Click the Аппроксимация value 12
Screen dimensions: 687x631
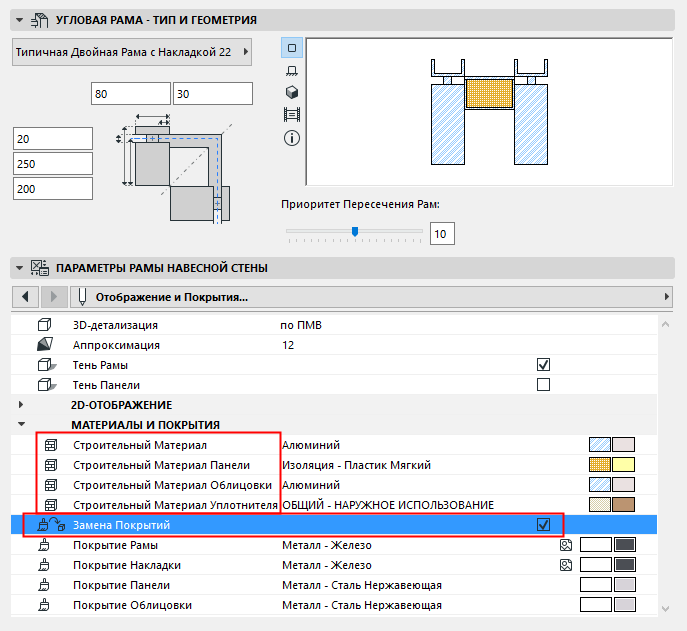[x=288, y=345]
